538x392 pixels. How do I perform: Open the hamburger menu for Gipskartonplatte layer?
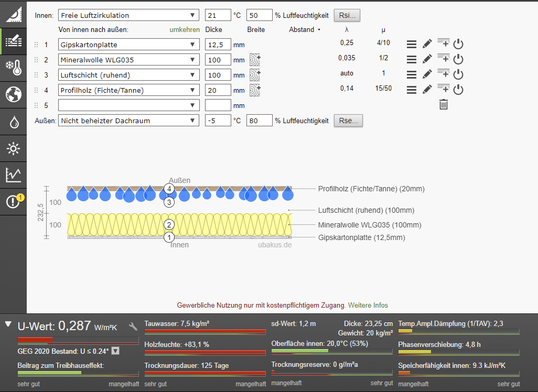click(412, 45)
